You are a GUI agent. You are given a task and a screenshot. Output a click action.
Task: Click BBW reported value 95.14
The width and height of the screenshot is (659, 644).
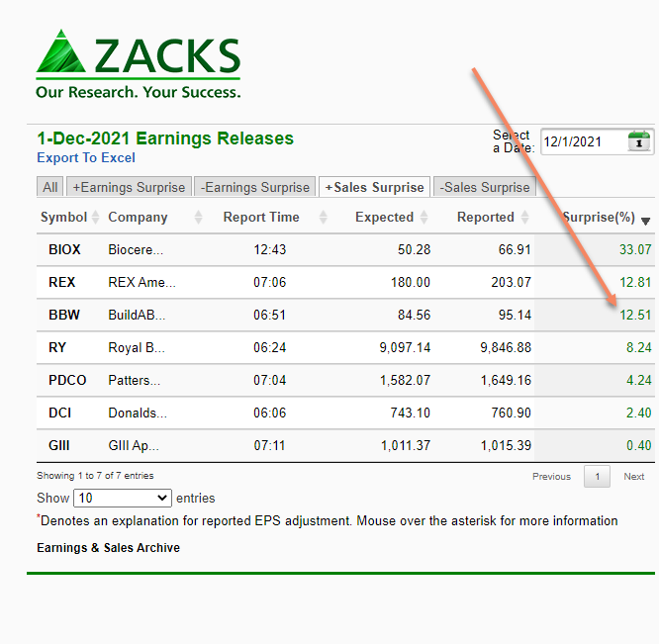coord(515,315)
